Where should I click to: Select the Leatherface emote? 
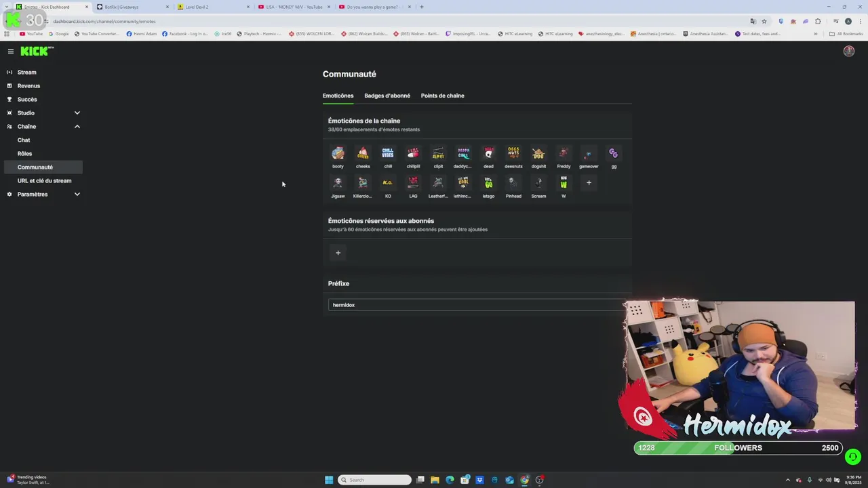[x=438, y=183]
